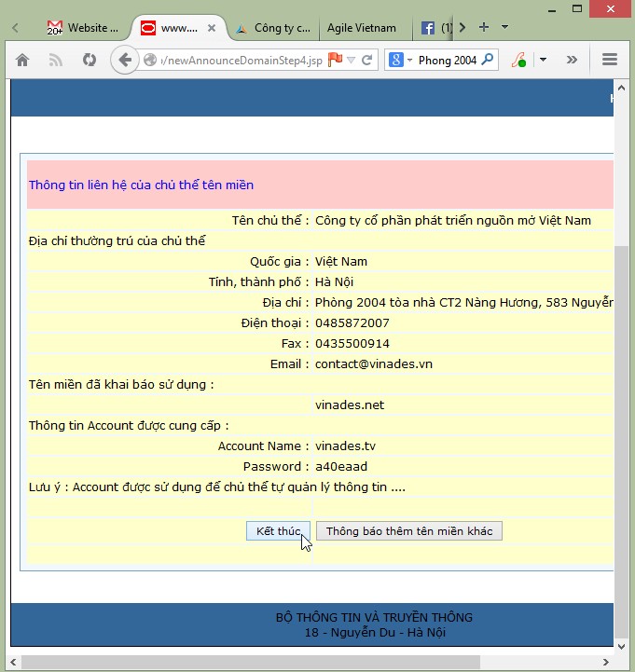Click the Phòng 2004 tòa nhà CT2 address
Screen dimensions: 635x672
(464, 303)
